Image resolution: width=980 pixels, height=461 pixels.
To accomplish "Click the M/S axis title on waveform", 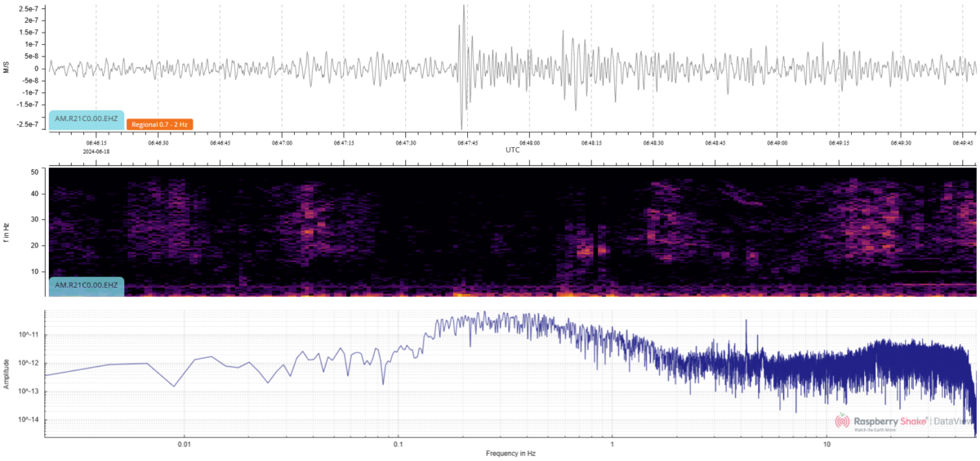I will click(7, 69).
